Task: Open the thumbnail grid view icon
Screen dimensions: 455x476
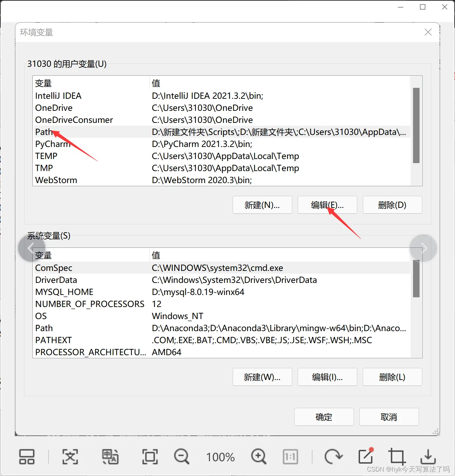Action: (27, 457)
